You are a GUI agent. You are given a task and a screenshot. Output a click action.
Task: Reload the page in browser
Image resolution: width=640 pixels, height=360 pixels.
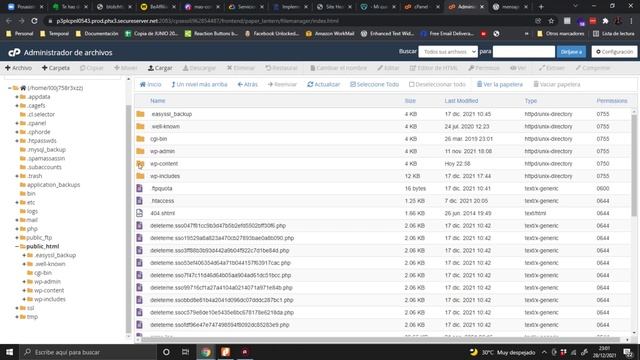point(34,21)
